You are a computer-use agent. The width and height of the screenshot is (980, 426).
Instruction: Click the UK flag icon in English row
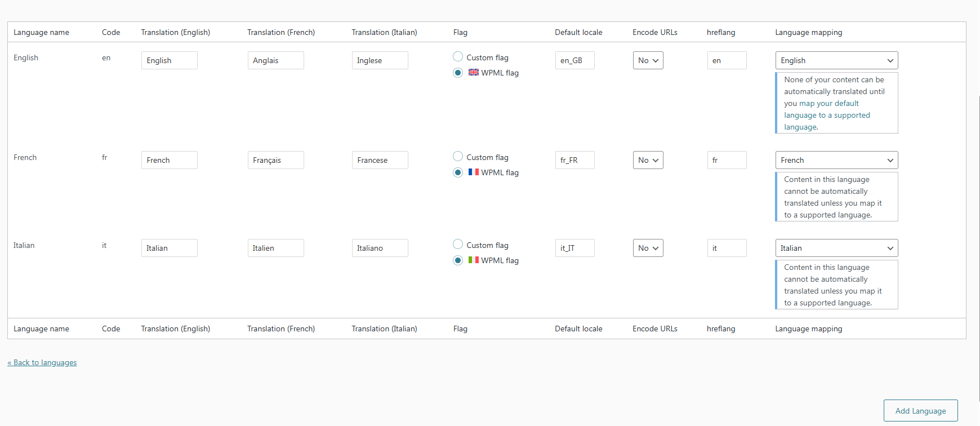tap(474, 73)
